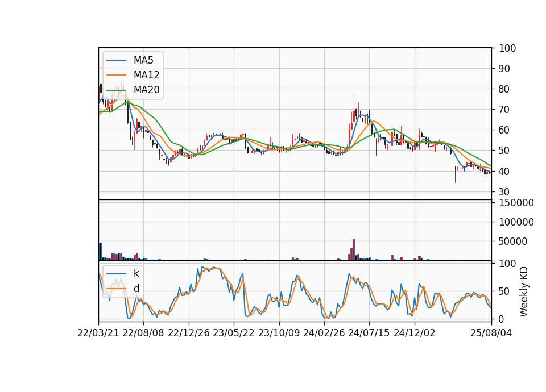Viewport: 546px width, 392px height.
Task: Click the orange MA12 legend line sample
Action: point(116,75)
